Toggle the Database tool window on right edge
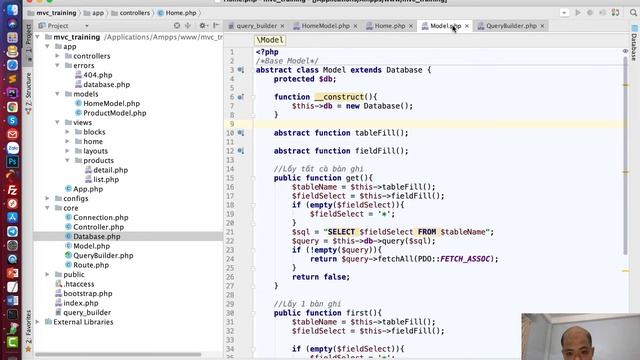 634,43
